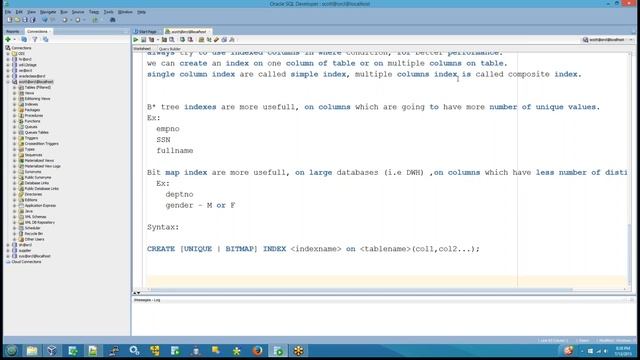Screen dimensions: 640x360
Task: Click the Run Script icon in worksheet toolbar
Action: pos(144,40)
